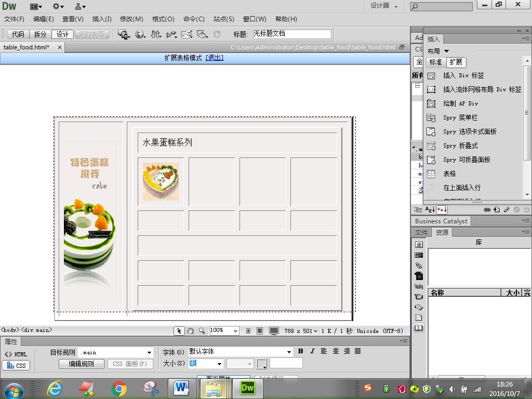
Task: Select the Hand tool in status bar
Action: (x=190, y=331)
